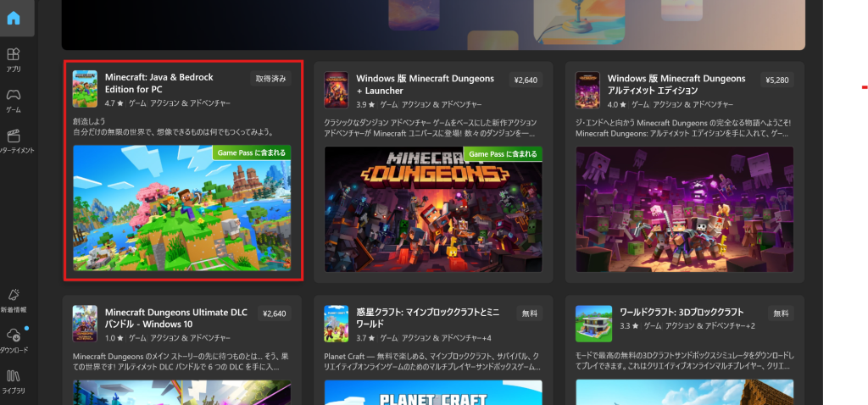Open ライブラリ (Library) in sidebar

pyautogui.click(x=14, y=380)
